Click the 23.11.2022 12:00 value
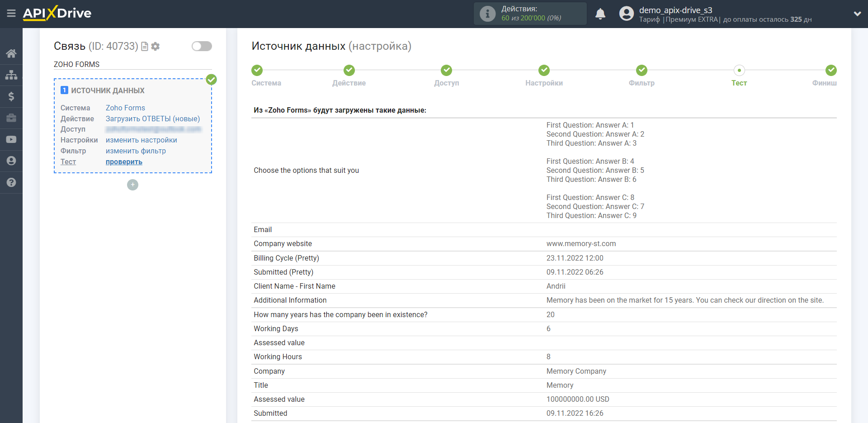The image size is (868, 423). [x=575, y=258]
